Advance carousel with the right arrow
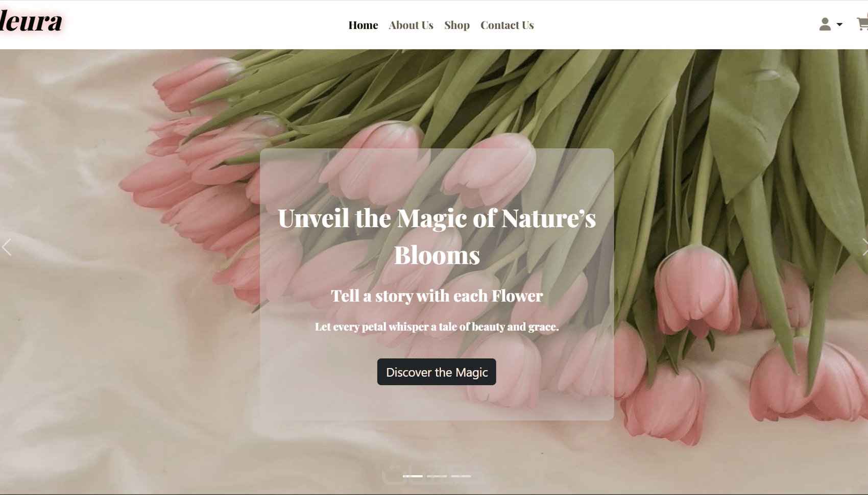The width and height of the screenshot is (868, 495). 864,247
